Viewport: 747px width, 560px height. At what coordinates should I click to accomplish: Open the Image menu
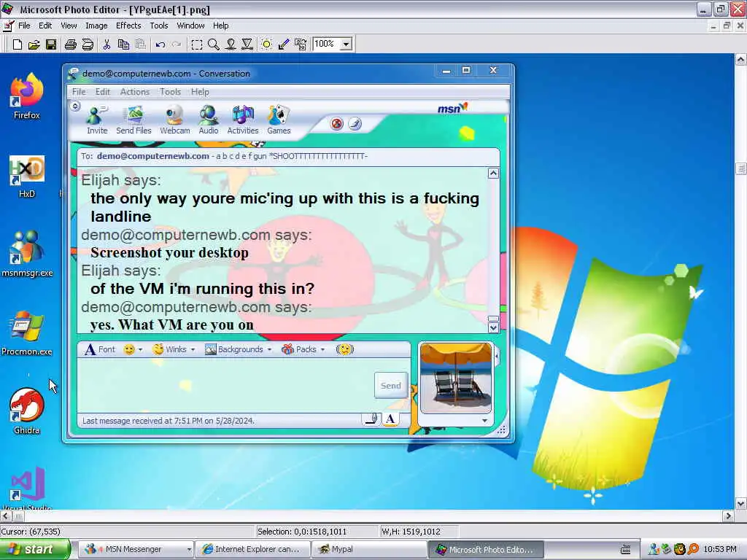tap(96, 26)
